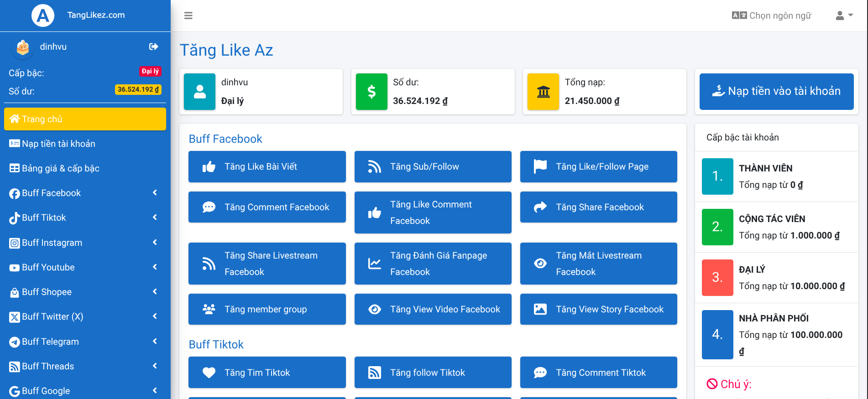Click Nạp tiền vào tài khoản button
The height and width of the screenshot is (399, 868).
pyautogui.click(x=776, y=91)
